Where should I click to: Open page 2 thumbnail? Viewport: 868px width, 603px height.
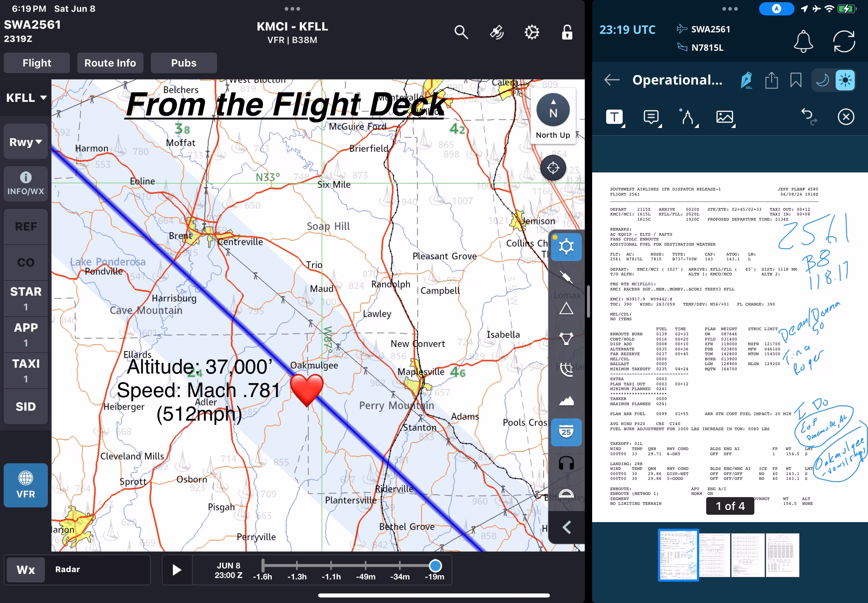(714, 554)
